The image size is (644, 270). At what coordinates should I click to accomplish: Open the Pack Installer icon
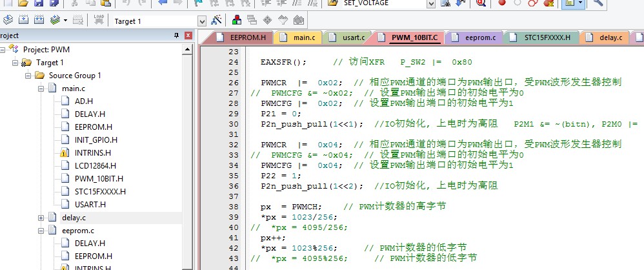pyautogui.click(x=299, y=20)
